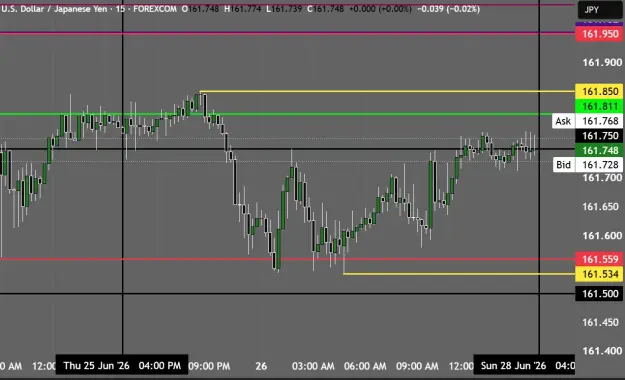Select the yellow 161.534 price label

tap(599, 274)
